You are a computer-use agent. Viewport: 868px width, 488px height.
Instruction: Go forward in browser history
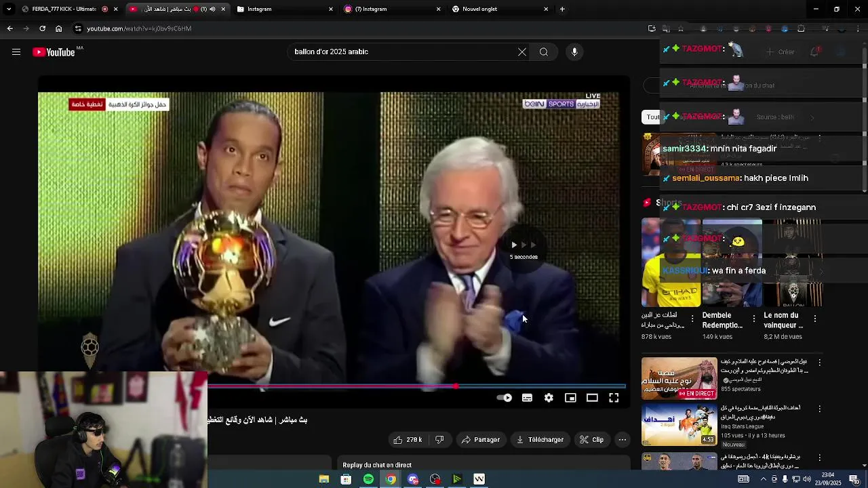pyautogui.click(x=26, y=28)
